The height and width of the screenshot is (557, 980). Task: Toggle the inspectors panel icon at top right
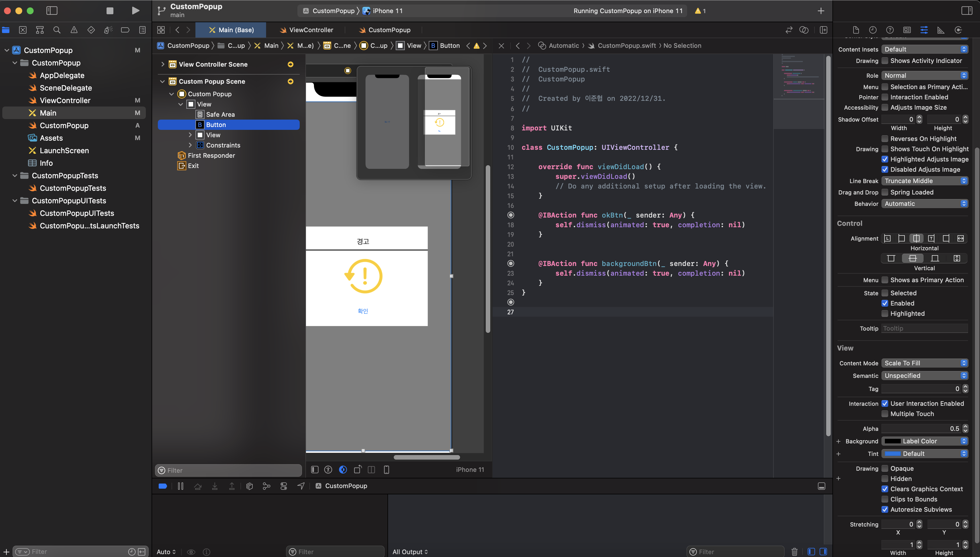(x=967, y=11)
